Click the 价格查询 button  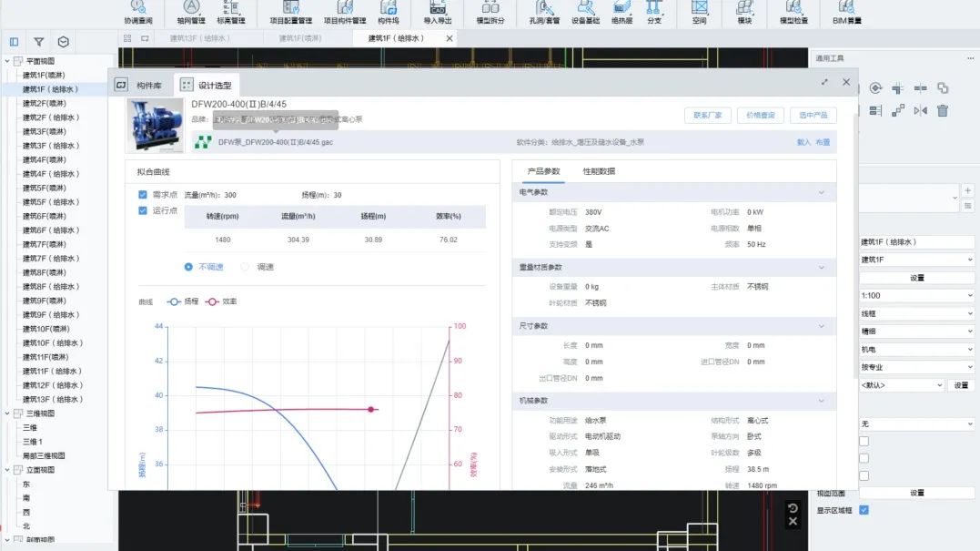pos(760,115)
